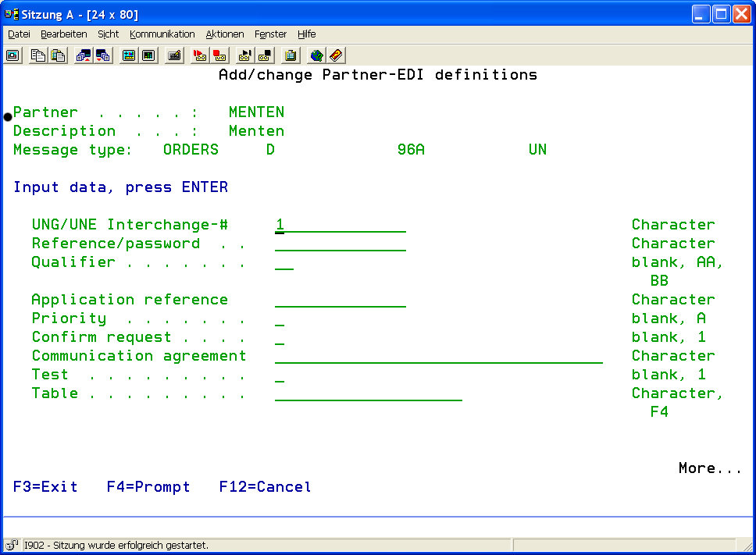Viewport: 756px width, 555px height.
Task: Click the Copy toolbar icon
Action: click(37, 55)
